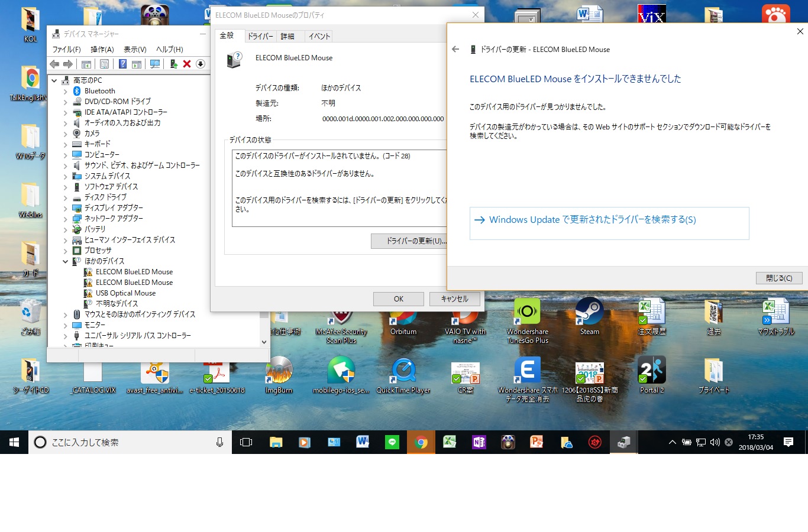Click the Device Manager vertical scrollbar down arrow
Viewport: 808px width, 532px height.
pyautogui.click(x=264, y=342)
